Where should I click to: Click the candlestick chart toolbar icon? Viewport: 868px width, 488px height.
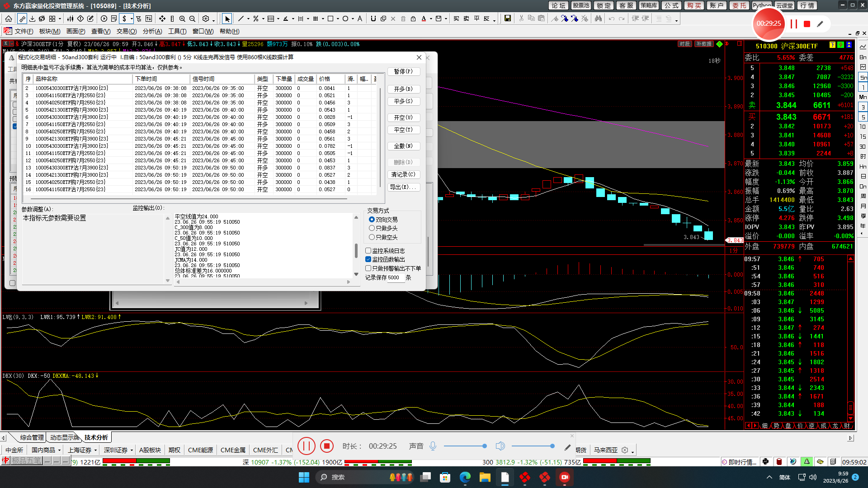point(70,19)
